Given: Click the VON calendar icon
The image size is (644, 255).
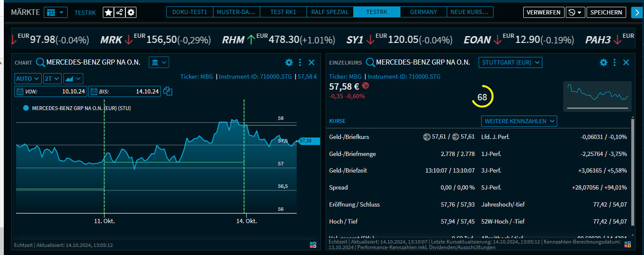Looking at the screenshot, I should (20, 91).
